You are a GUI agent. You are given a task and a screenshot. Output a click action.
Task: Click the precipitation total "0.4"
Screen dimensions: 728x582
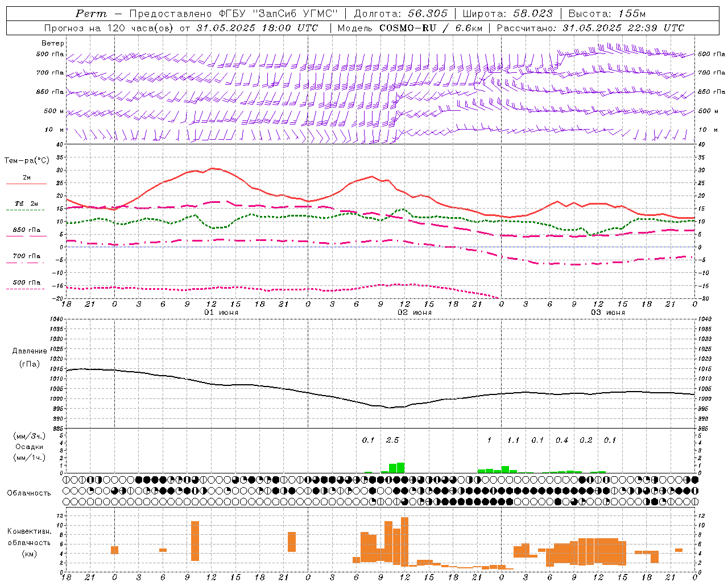pyautogui.click(x=562, y=440)
